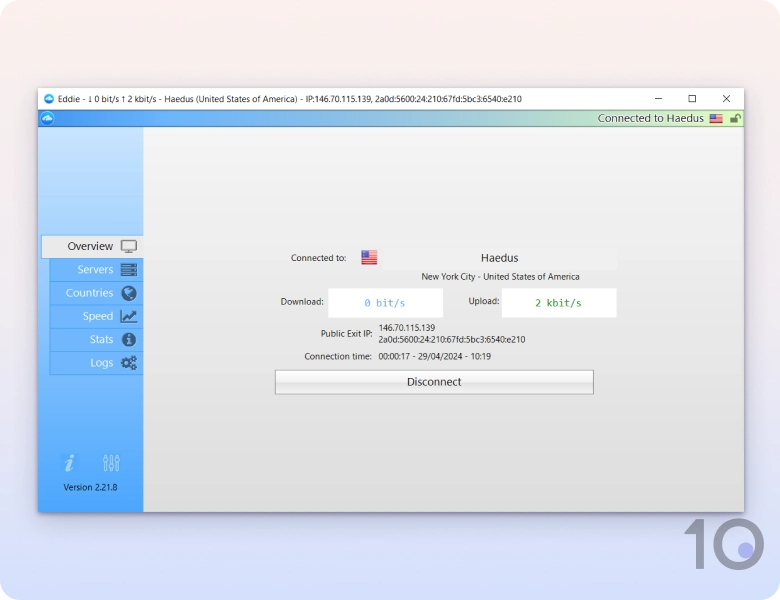The height and width of the screenshot is (600, 780).
Task: Open the Stats tab
Action: [x=96, y=340]
